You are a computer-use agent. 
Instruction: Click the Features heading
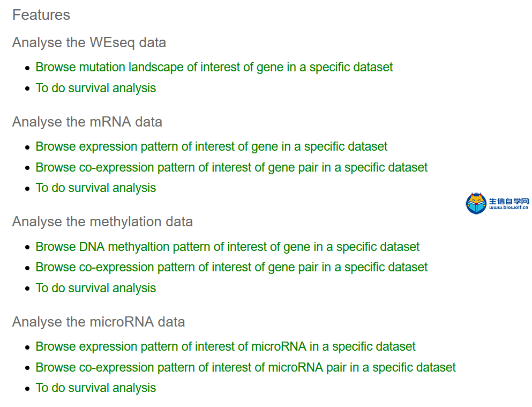pyautogui.click(x=41, y=15)
